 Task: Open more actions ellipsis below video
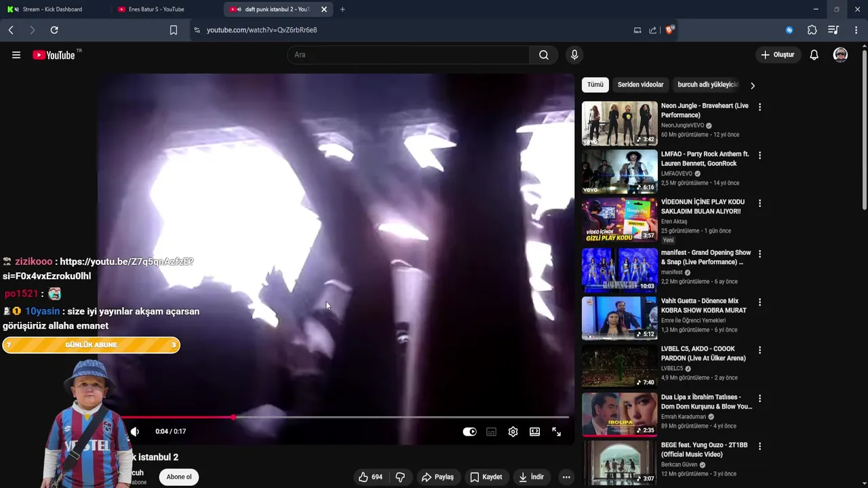coord(566,477)
